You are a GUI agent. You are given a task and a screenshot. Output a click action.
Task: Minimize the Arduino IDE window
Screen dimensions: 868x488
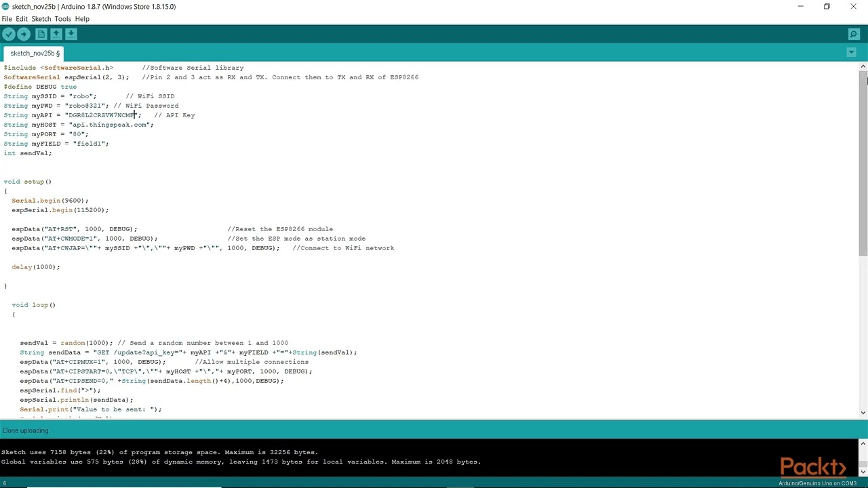(801, 6)
